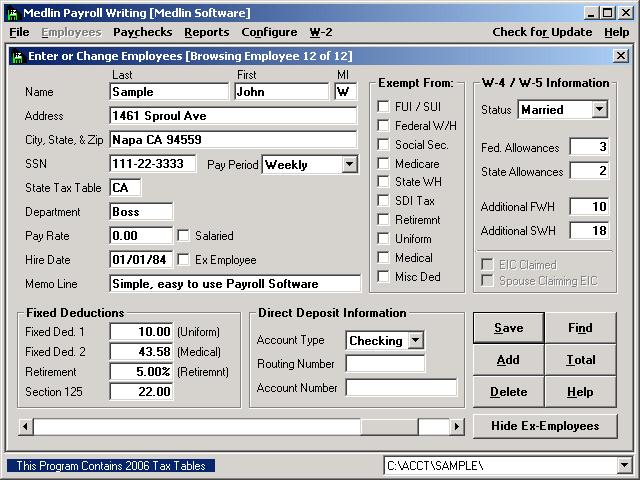Click the Address field
The image size is (640, 480).
point(233,116)
